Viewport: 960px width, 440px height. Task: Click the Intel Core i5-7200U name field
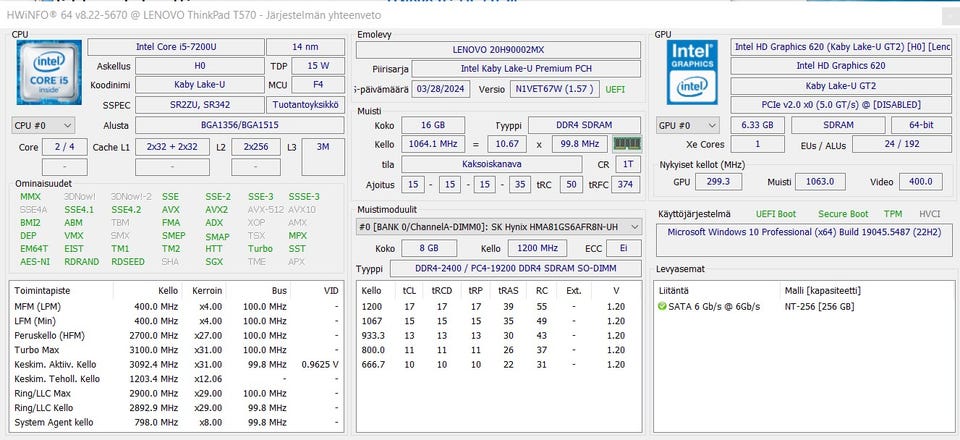tap(176, 47)
